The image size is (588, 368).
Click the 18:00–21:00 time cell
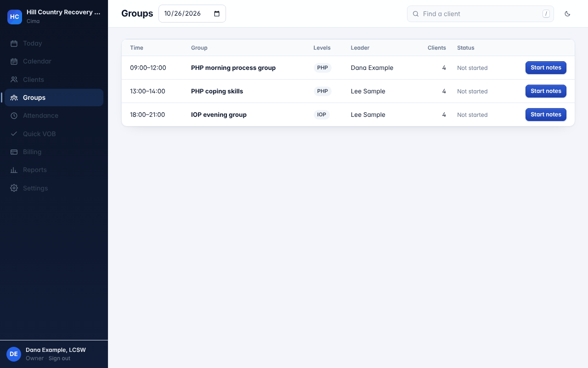click(147, 115)
